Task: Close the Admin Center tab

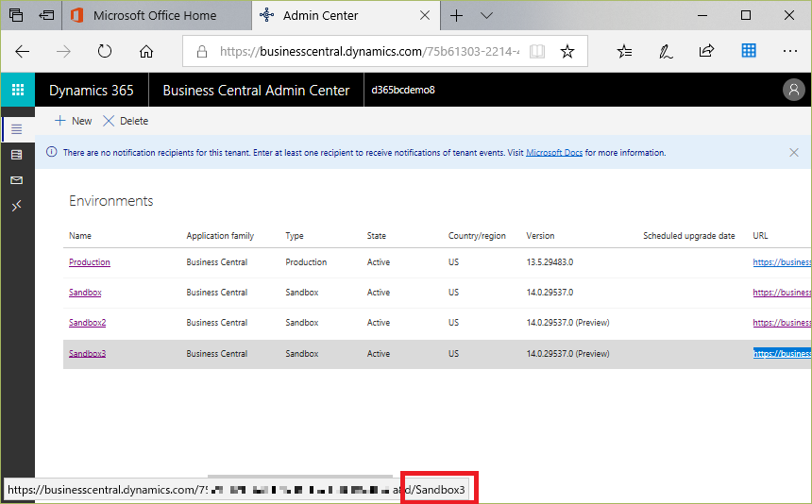Action: pos(425,15)
